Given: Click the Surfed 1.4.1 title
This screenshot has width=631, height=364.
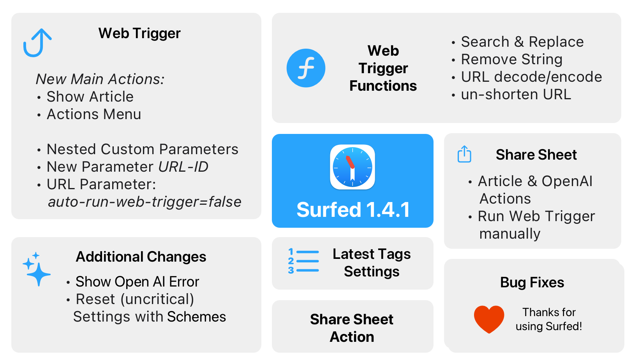Looking at the screenshot, I should point(353,210).
